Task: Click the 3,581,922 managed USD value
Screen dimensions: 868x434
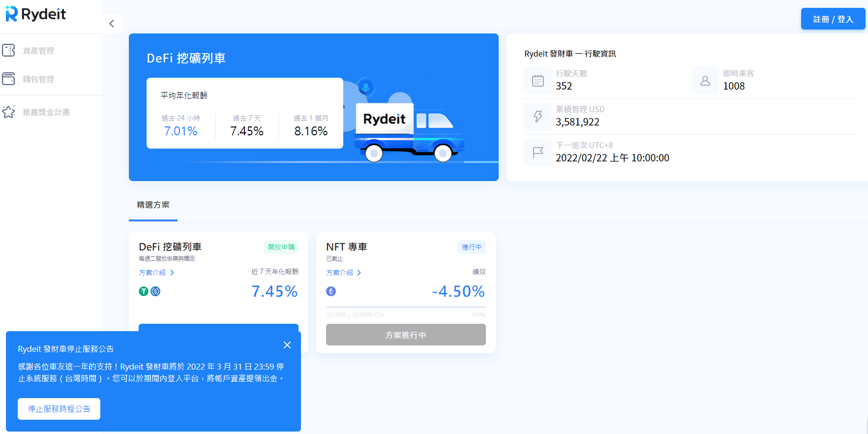Action: [x=577, y=122]
